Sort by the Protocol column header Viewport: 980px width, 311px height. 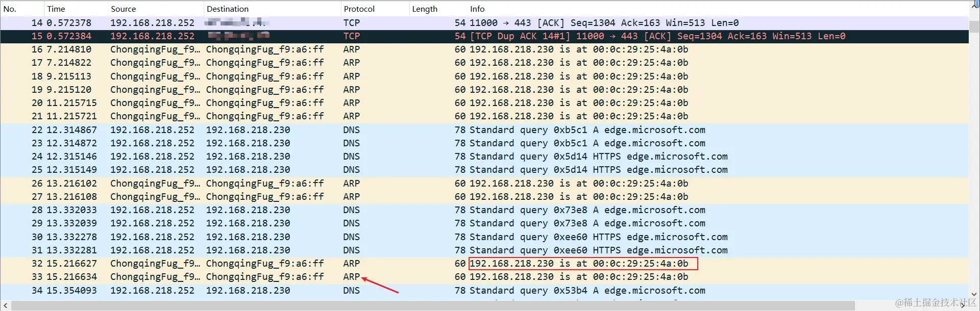[375, 9]
